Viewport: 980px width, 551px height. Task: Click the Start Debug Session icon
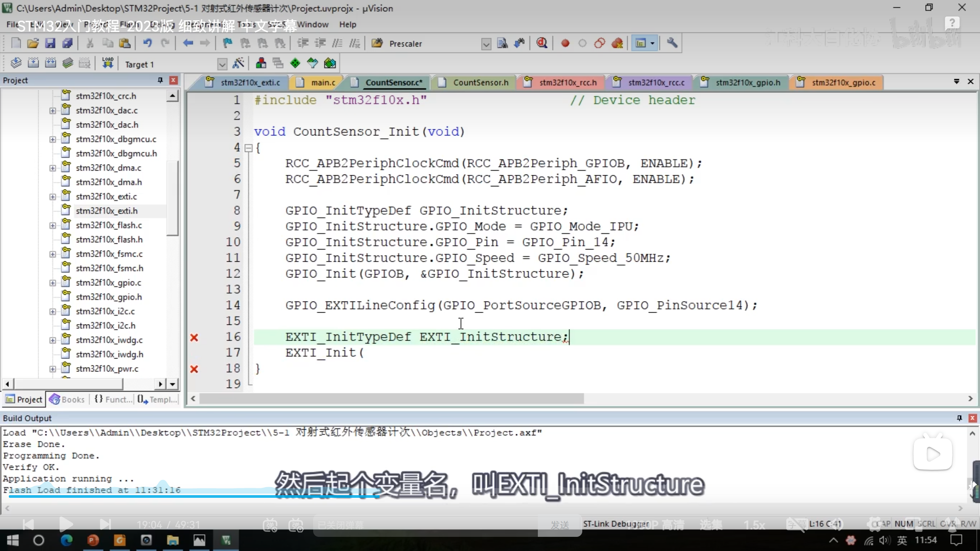tap(541, 43)
